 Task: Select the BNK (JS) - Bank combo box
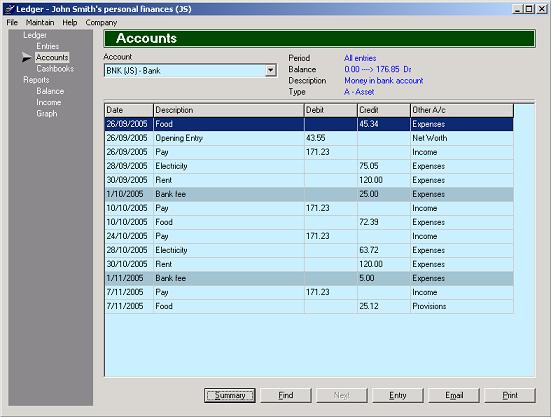(190, 71)
